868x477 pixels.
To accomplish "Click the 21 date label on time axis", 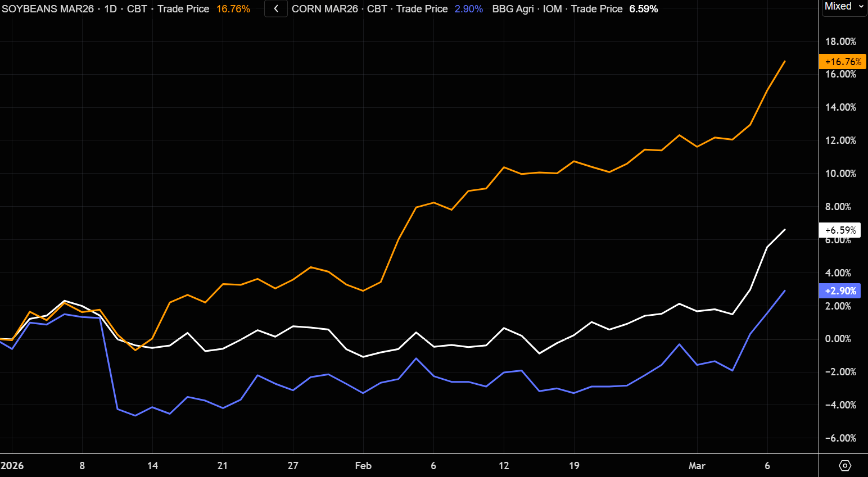I will pos(223,466).
